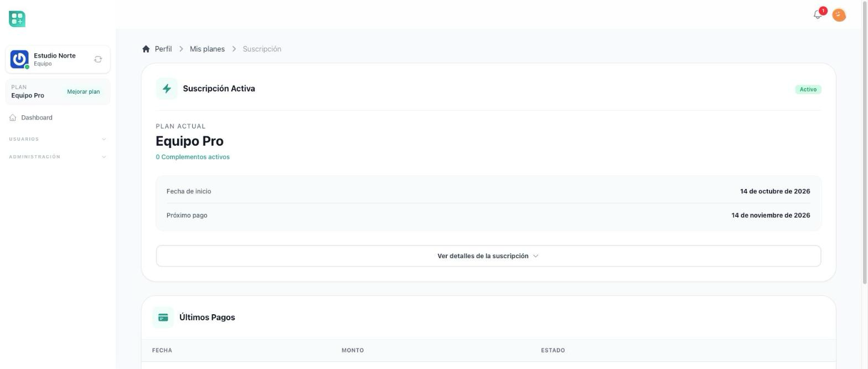Expand the ADMINISTRACIÓN sidebar section

[58, 157]
